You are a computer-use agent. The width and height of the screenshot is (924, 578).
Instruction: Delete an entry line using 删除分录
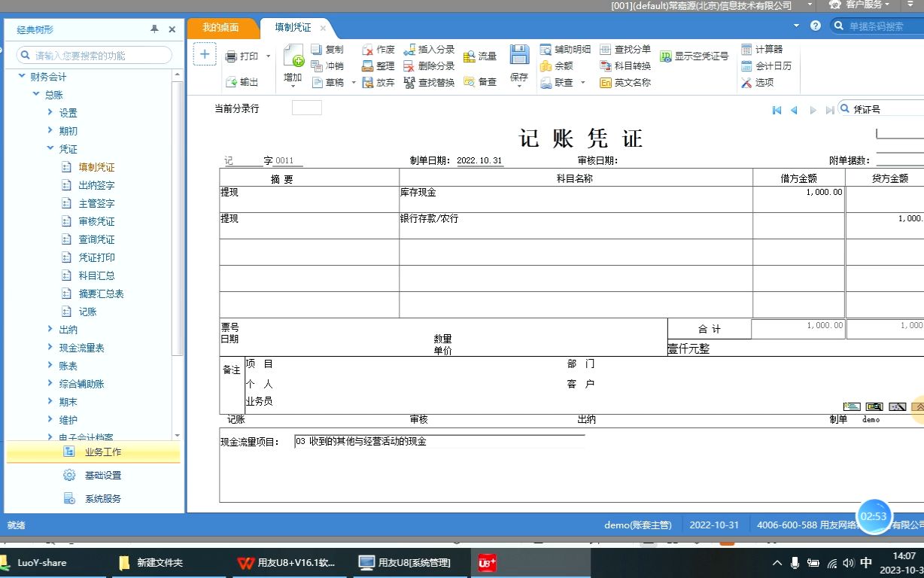[430, 65]
